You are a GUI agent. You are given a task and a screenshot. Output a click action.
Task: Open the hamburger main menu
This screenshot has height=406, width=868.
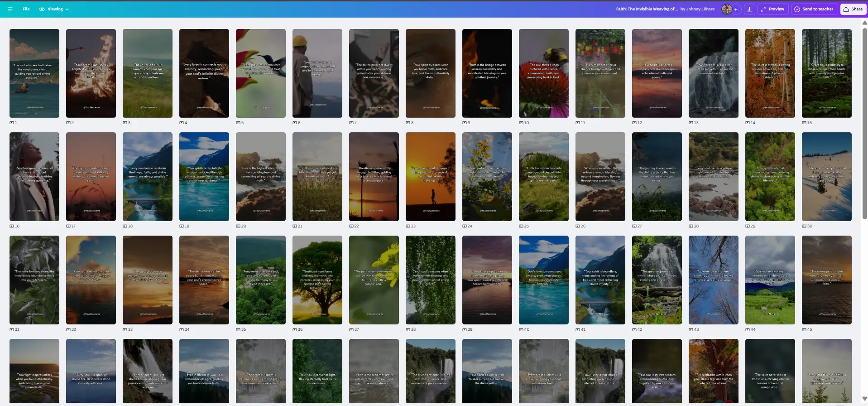pyautogui.click(x=10, y=9)
